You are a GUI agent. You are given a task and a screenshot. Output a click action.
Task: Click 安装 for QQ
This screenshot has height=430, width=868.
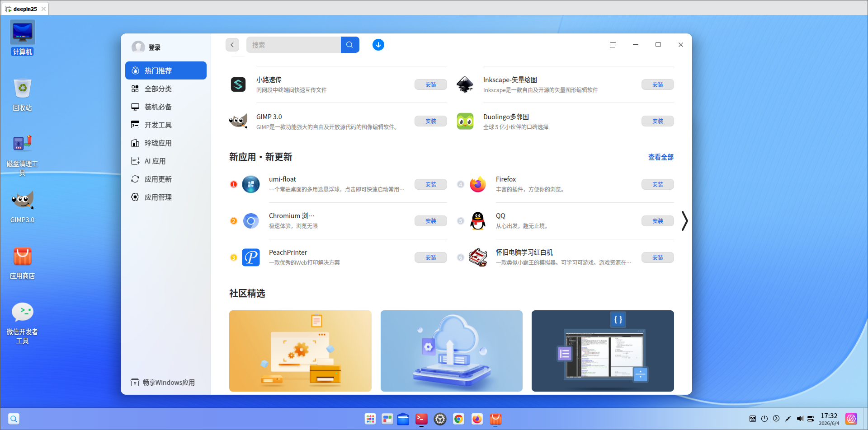click(658, 221)
